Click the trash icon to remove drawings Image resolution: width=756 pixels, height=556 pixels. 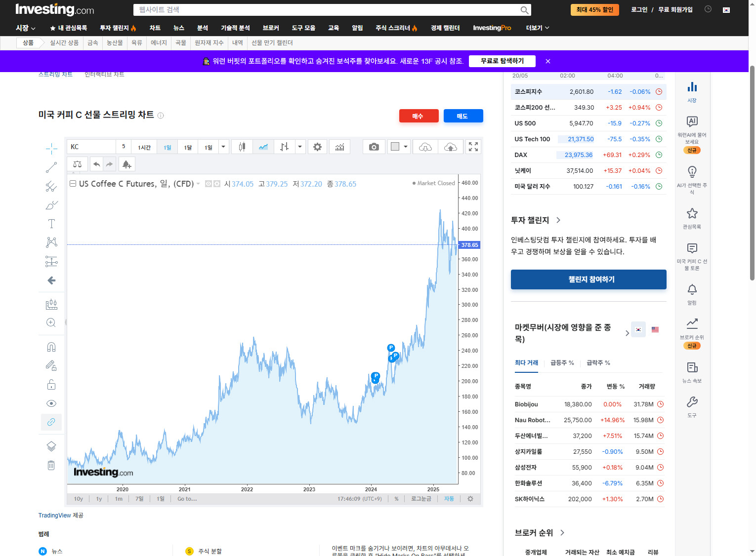51,465
